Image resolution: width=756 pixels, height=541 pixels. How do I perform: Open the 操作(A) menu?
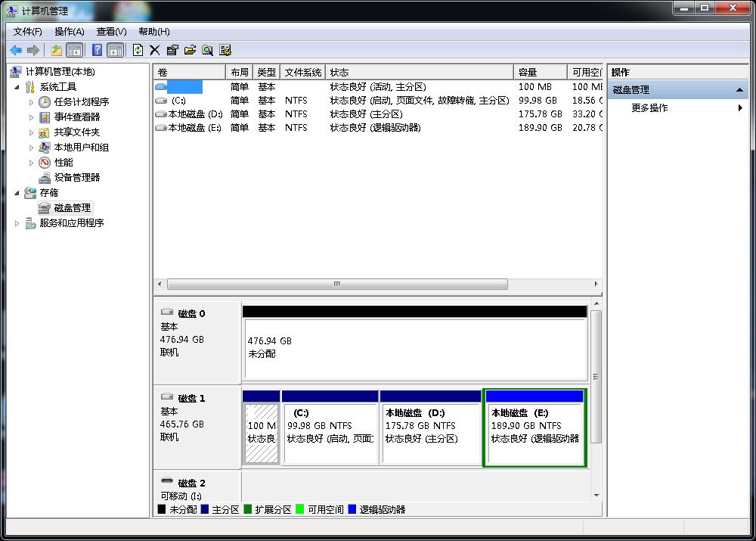(x=69, y=31)
